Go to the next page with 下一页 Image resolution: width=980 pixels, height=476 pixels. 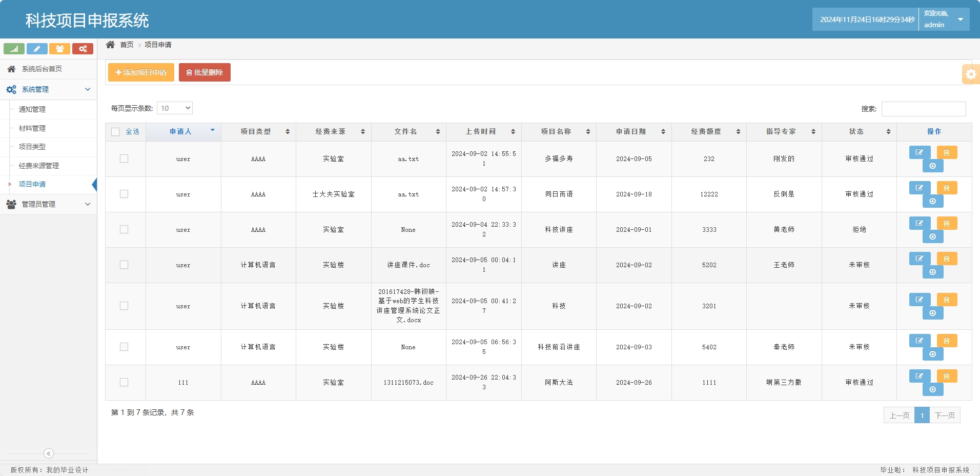945,415
